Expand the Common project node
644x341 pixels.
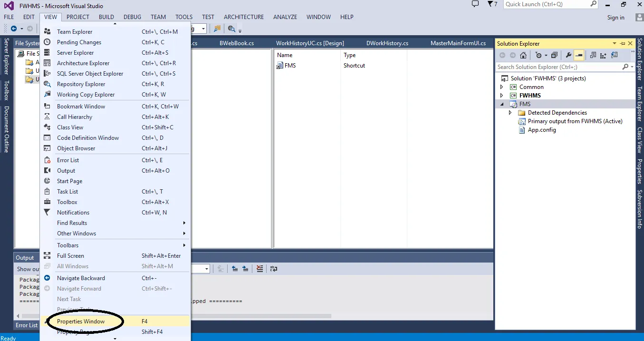501,87
